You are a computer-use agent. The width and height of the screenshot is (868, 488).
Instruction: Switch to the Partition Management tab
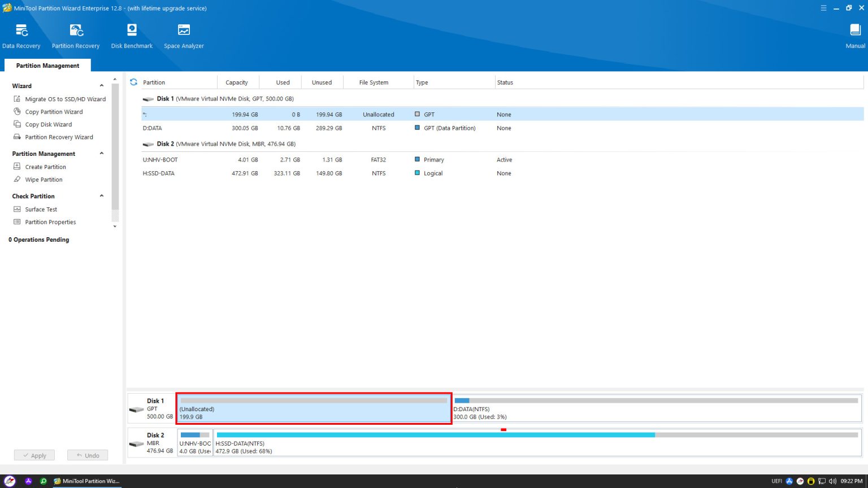pos(47,66)
